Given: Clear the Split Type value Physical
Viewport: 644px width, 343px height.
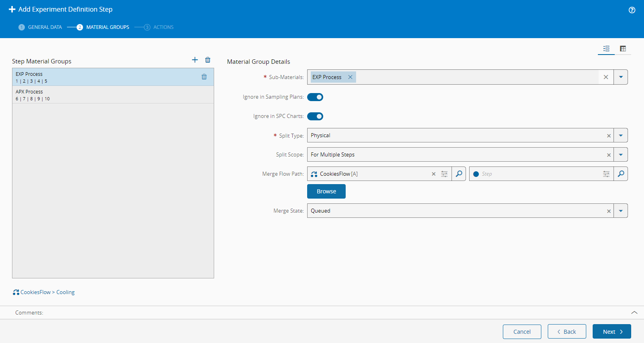Looking at the screenshot, I should 609,136.
